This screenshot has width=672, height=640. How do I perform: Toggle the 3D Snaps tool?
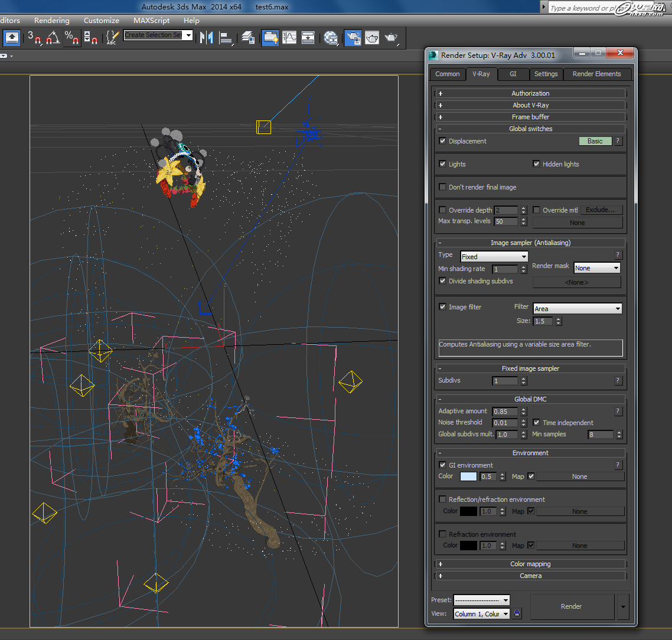34,38
